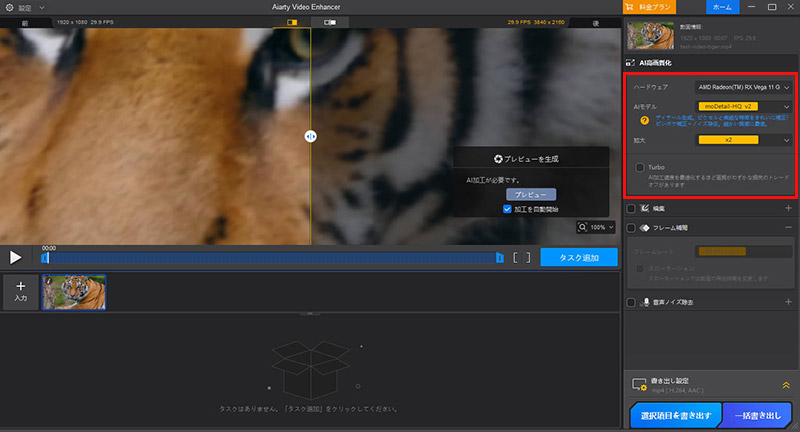
Task: Click the mp4 [H.264, AAC] format text
Action: (x=678, y=391)
